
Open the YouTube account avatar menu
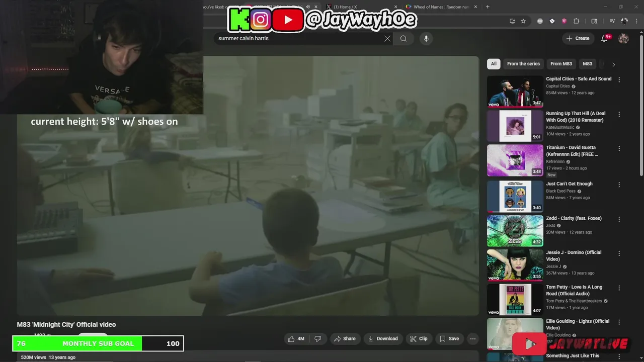(x=623, y=38)
